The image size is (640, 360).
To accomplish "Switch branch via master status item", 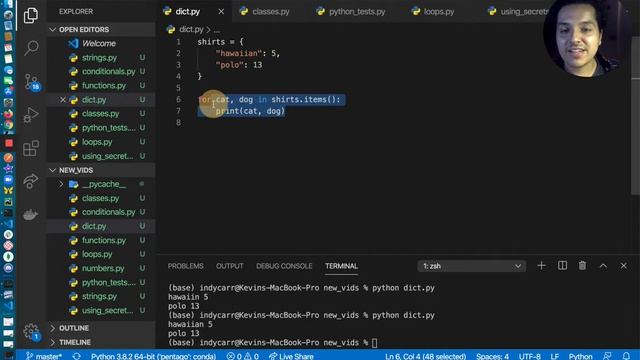I will coord(44,356).
